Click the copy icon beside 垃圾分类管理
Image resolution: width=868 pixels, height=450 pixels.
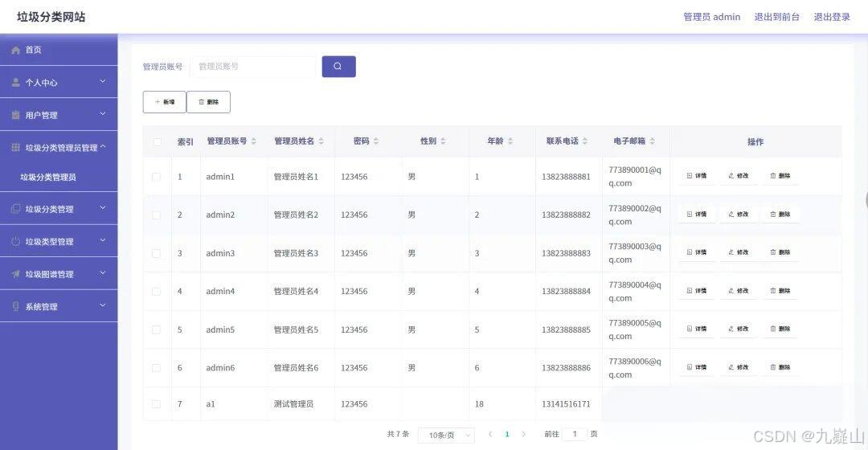pos(16,209)
